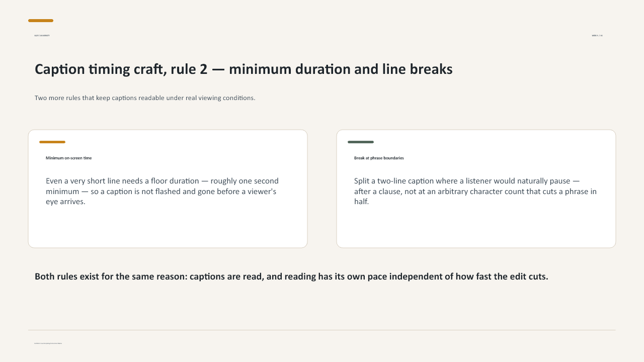Click the two-line caption paragraph in right card

coord(475,191)
